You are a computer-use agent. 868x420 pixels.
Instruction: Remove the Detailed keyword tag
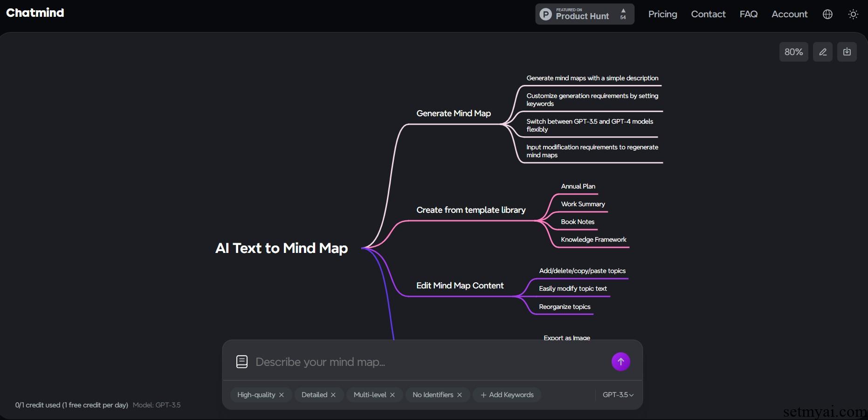point(333,395)
